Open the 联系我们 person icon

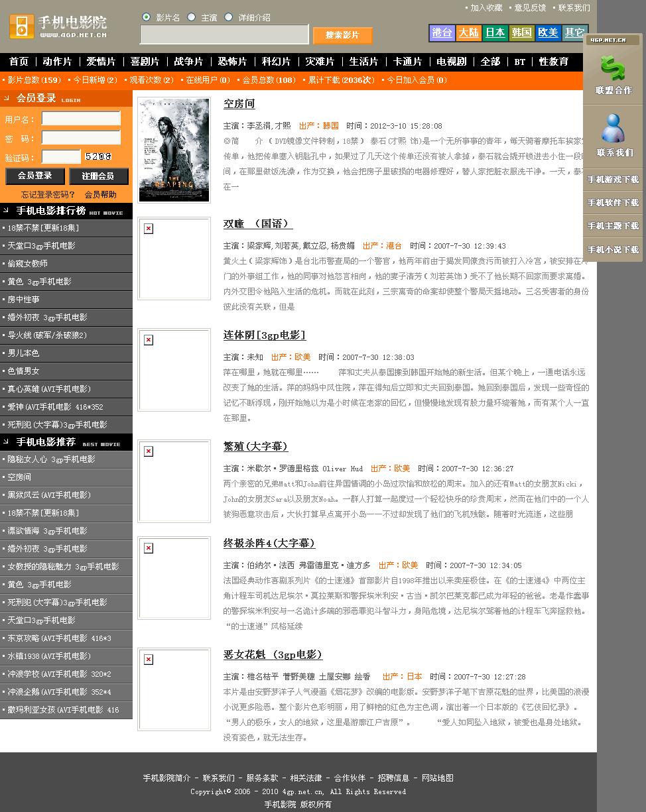pos(613,129)
